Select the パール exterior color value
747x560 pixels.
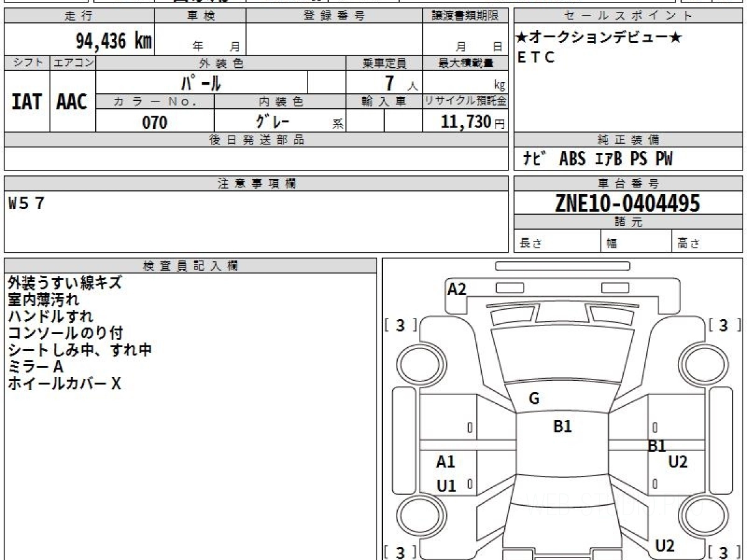coord(202,82)
